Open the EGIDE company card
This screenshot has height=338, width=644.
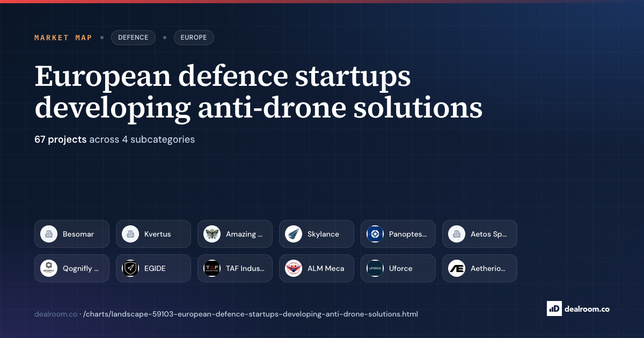tap(153, 268)
